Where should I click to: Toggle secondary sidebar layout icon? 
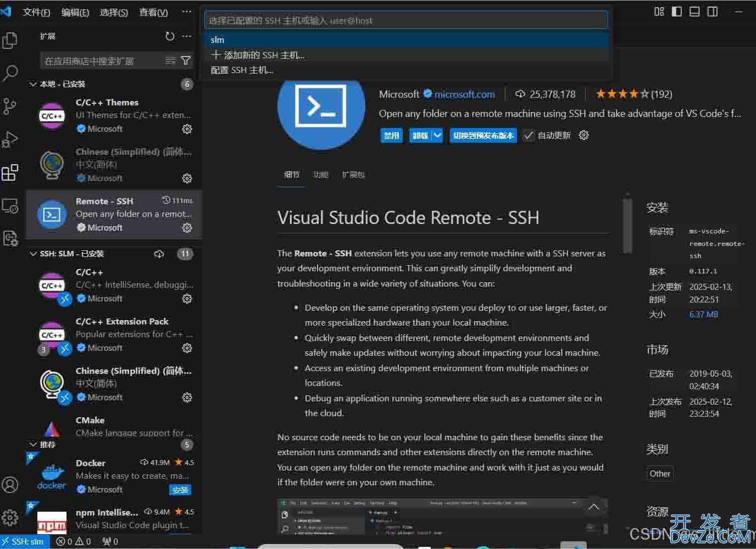713,12
